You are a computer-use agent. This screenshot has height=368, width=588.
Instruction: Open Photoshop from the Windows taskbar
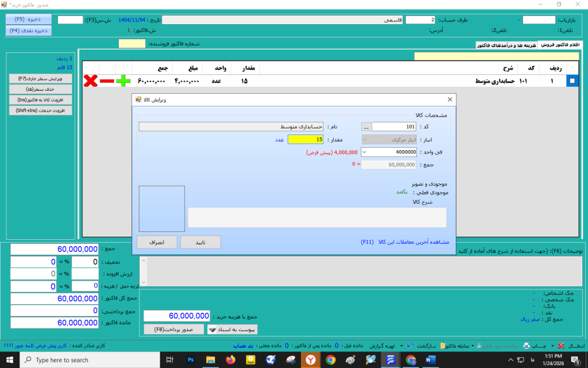pos(191,360)
